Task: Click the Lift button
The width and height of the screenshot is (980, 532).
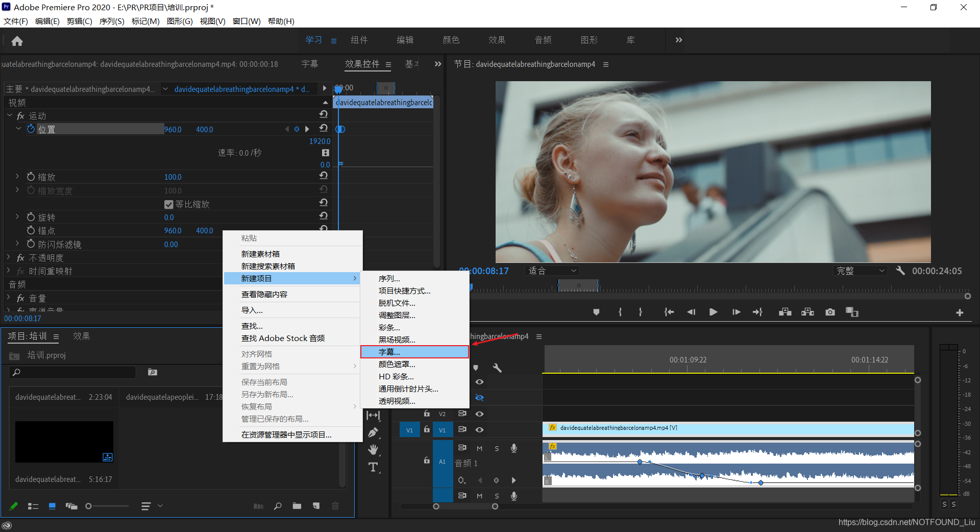Action: coord(785,312)
